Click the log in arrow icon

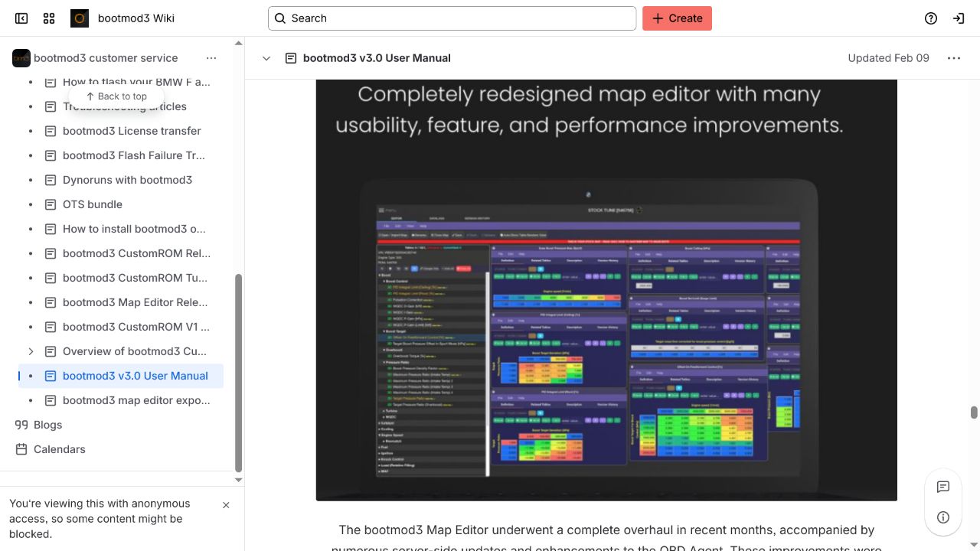959,18
